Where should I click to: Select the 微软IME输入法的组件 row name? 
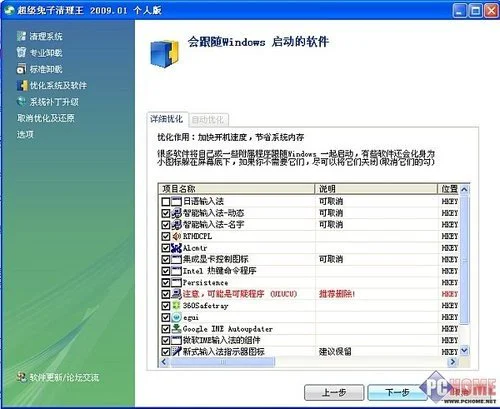221,340
